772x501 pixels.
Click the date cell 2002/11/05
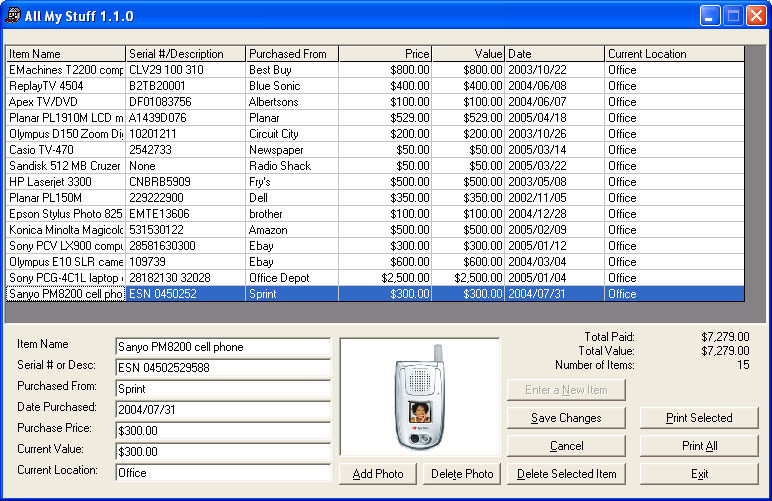[x=555, y=198]
